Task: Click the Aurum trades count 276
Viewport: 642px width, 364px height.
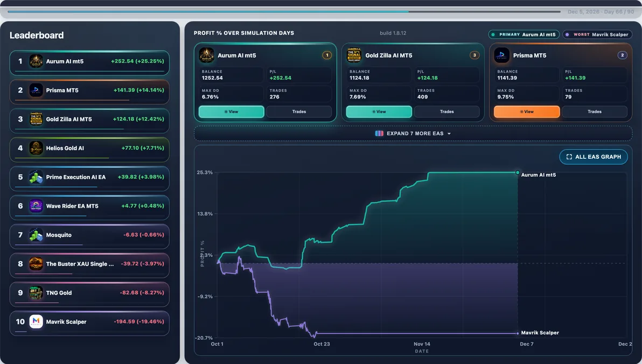Action: [x=274, y=97]
